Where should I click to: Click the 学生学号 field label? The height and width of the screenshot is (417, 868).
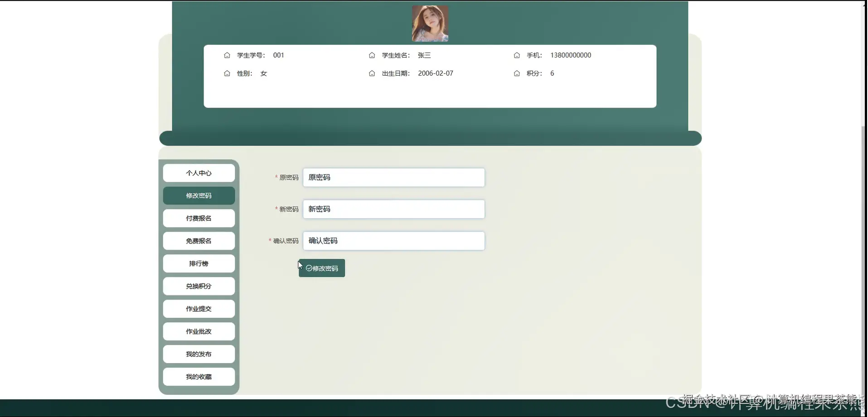251,55
